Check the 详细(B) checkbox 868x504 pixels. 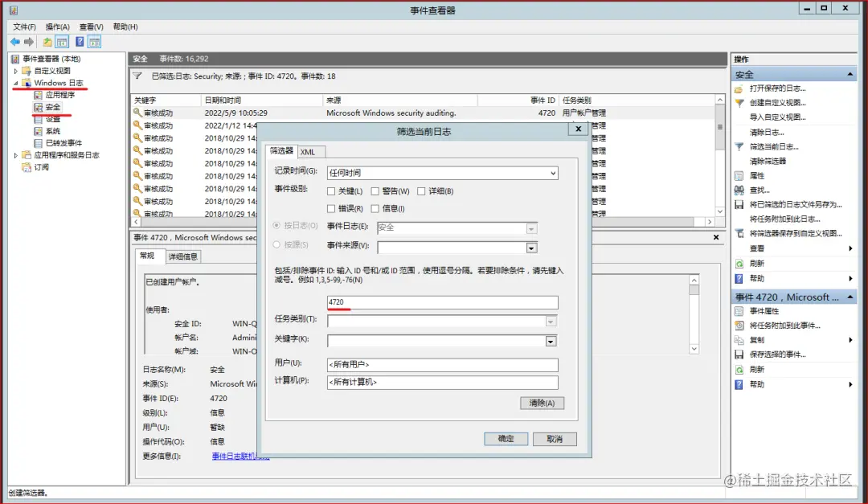pos(421,191)
